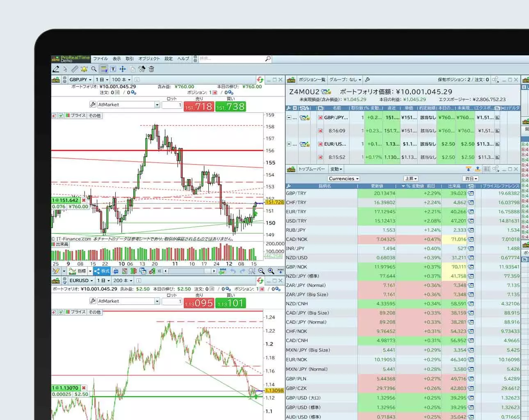
Task: Click the trash can delete-objects icon
Action: click(x=151, y=69)
